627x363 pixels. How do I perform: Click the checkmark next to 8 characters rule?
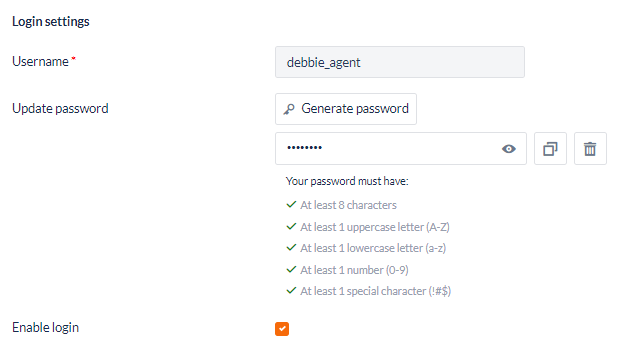(291, 205)
